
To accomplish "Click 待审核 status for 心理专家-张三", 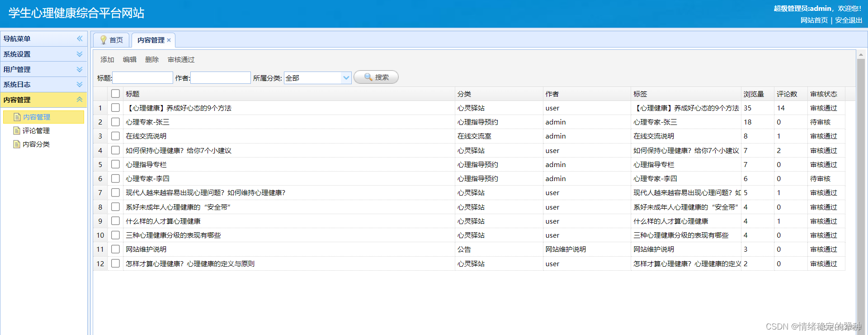I will [x=820, y=122].
